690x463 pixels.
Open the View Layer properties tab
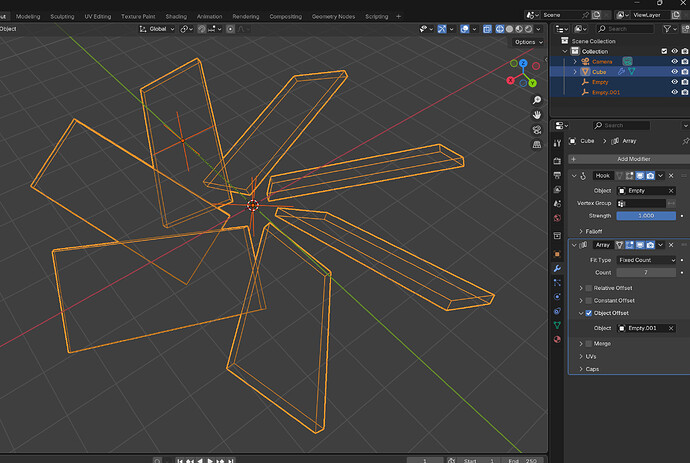point(557,189)
